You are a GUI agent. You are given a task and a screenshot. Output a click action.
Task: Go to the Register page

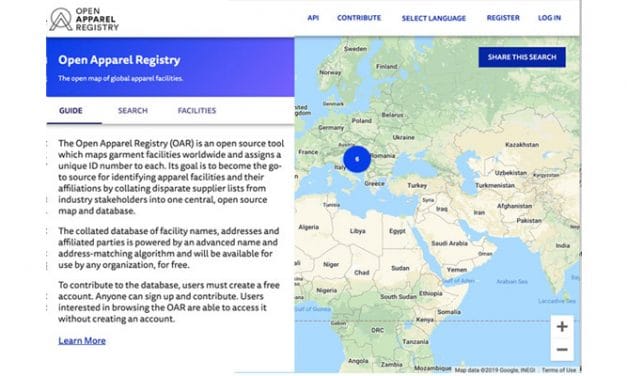[x=503, y=18]
